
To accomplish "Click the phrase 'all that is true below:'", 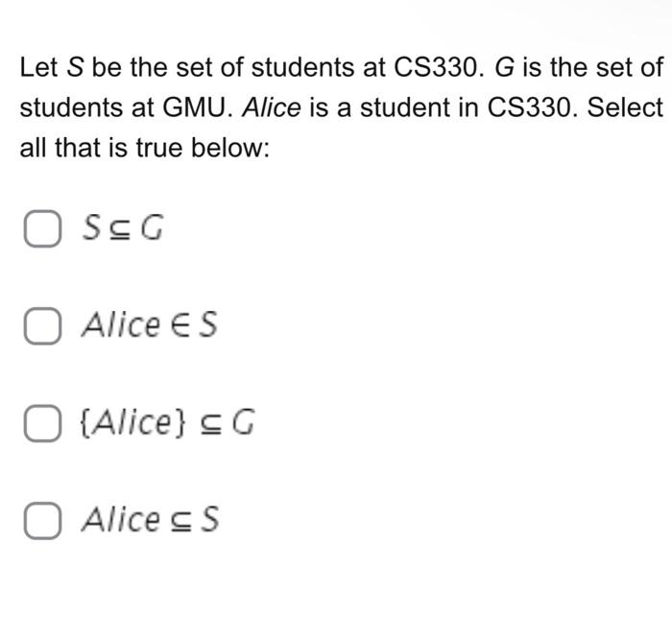I will point(145,148).
